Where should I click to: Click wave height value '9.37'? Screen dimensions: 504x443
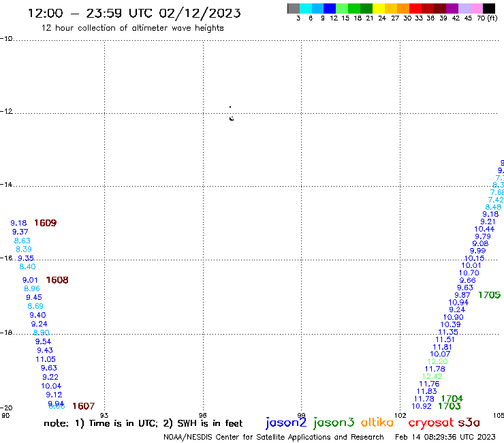click(20, 232)
